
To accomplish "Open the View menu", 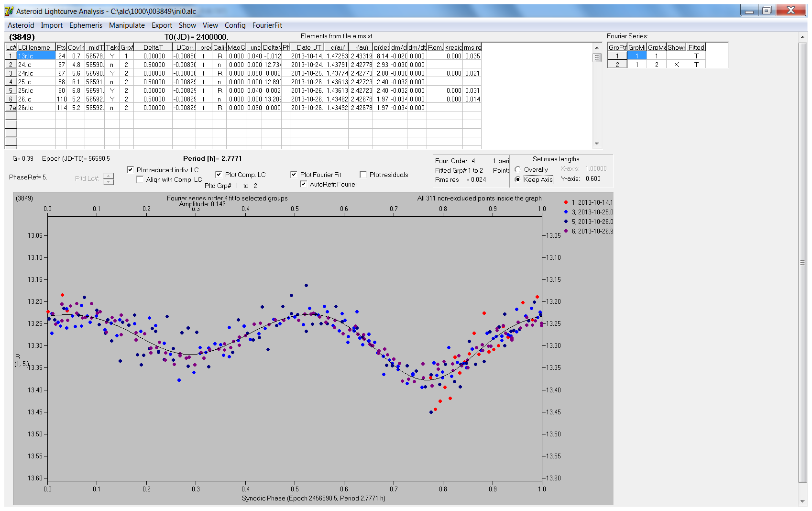I will pos(210,25).
